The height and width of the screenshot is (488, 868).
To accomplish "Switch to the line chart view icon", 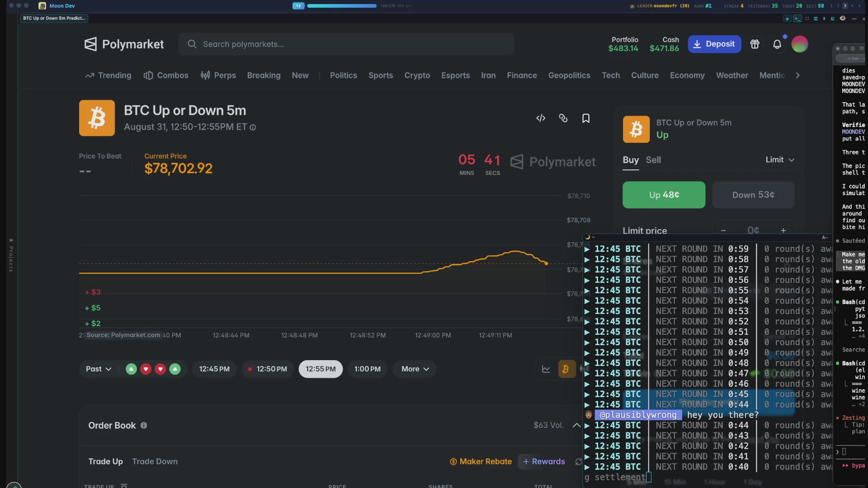I will 546,369.
